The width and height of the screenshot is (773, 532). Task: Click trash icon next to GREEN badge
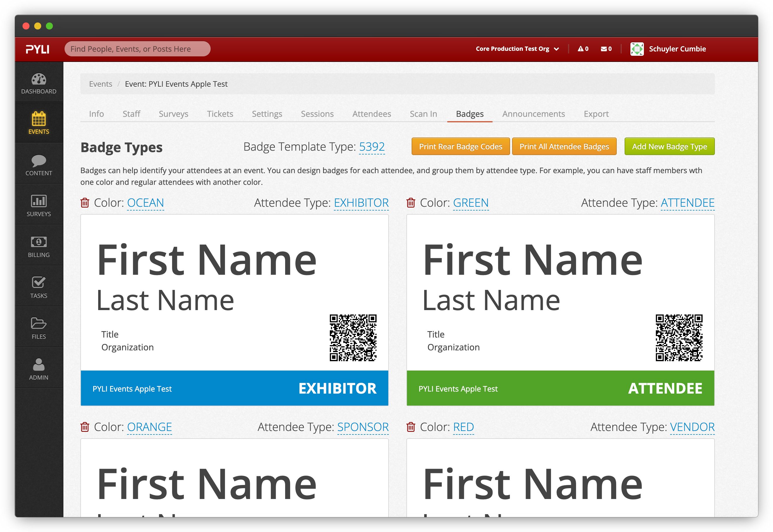411,203
